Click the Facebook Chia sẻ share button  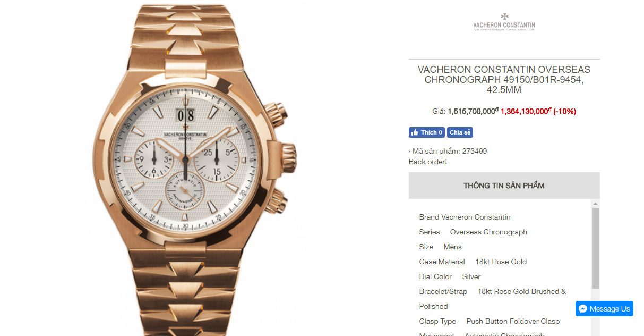click(460, 132)
